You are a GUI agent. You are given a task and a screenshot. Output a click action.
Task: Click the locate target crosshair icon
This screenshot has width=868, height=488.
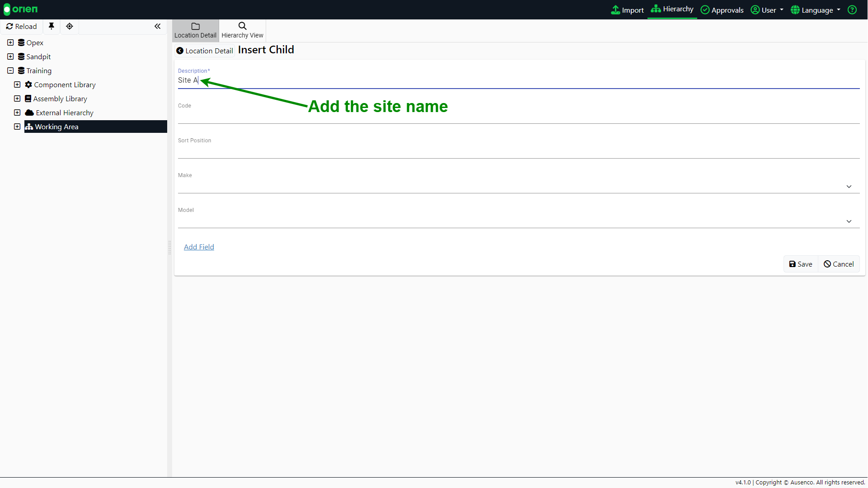70,26
